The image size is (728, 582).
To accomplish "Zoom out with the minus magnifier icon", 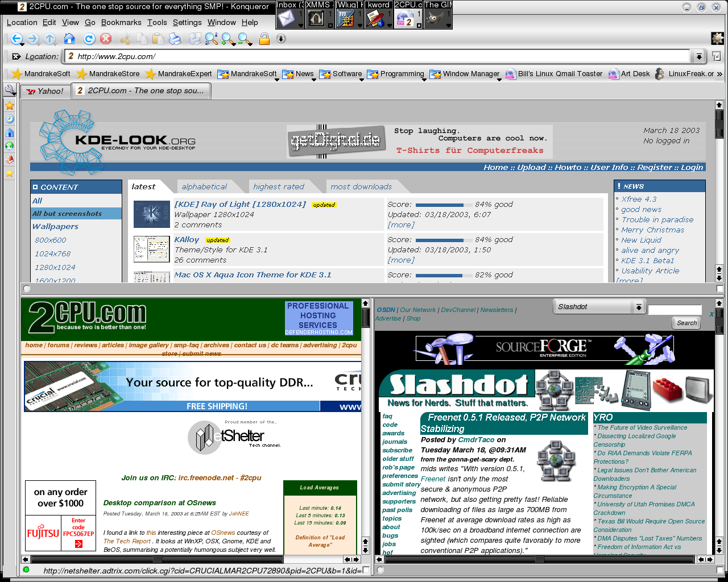I will (245, 39).
